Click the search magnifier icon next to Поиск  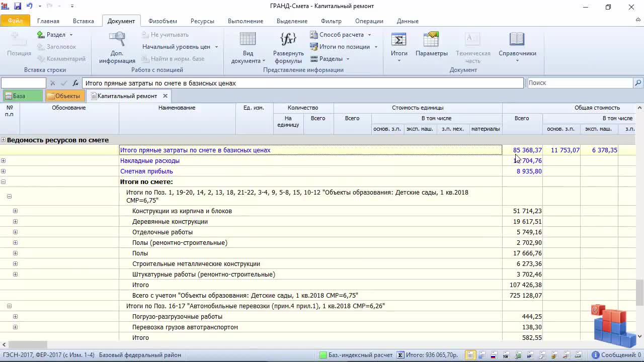tap(638, 83)
